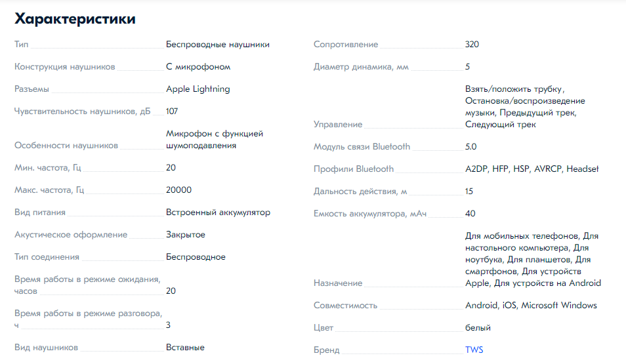Click the С микрофоном construction value
The width and height of the screenshot is (626, 364).
pos(198,67)
